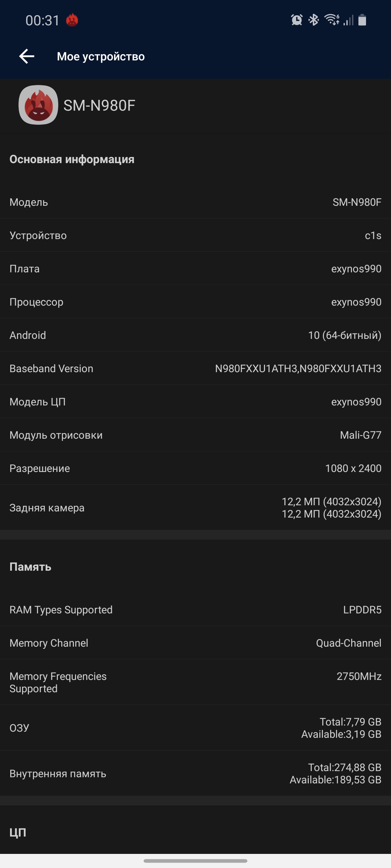Select the Устройство row with c1s

(x=195, y=235)
